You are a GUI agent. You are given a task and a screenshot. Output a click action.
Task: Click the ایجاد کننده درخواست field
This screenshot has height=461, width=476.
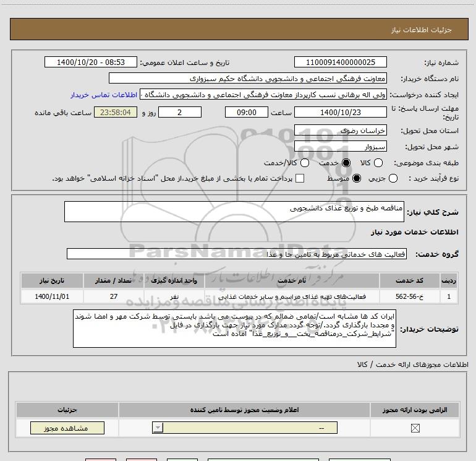pos(263,95)
